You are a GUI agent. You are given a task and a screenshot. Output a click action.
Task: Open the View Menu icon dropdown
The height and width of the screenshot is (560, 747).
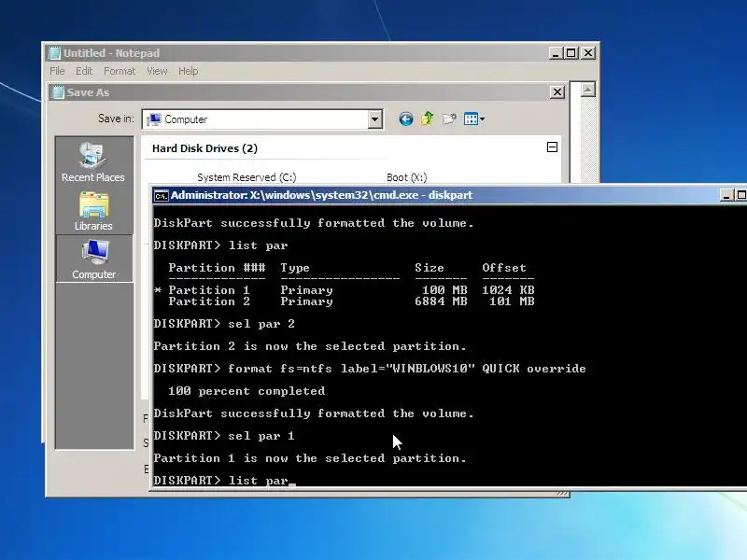click(474, 119)
